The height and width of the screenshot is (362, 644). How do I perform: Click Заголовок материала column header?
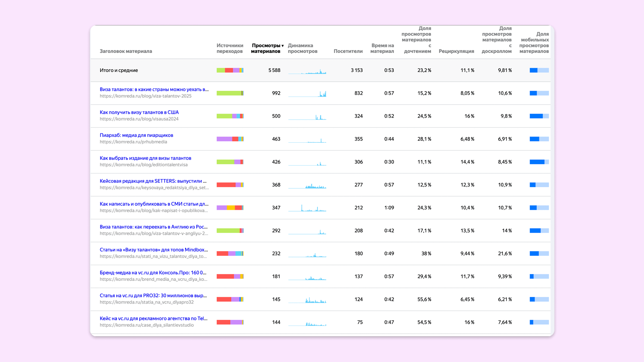pyautogui.click(x=126, y=51)
